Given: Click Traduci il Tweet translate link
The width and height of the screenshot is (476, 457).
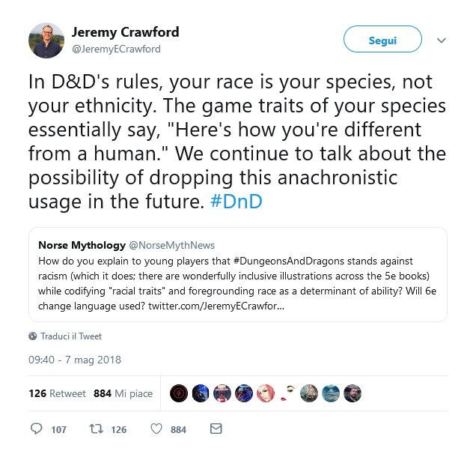Looking at the screenshot, I should click(x=71, y=336).
